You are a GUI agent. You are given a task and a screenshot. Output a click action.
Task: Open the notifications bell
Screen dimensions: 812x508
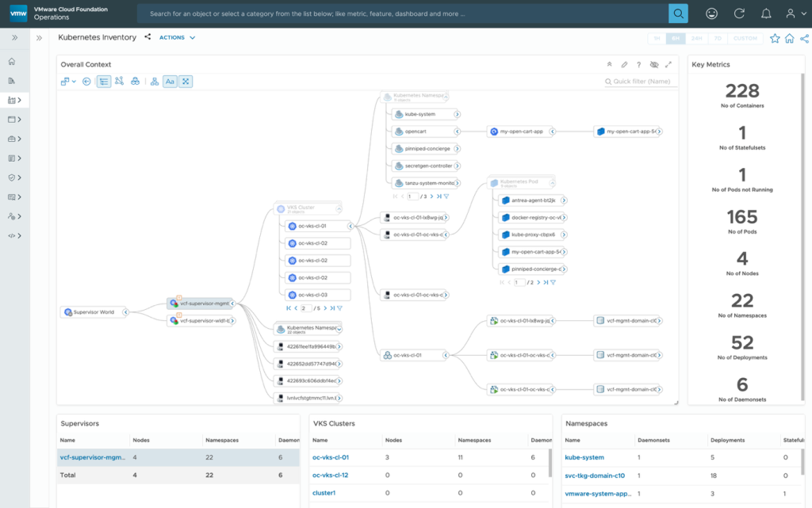click(766, 14)
